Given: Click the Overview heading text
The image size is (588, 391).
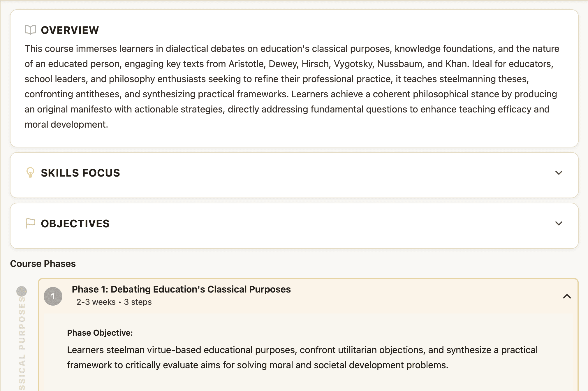Looking at the screenshot, I should click(x=70, y=30).
